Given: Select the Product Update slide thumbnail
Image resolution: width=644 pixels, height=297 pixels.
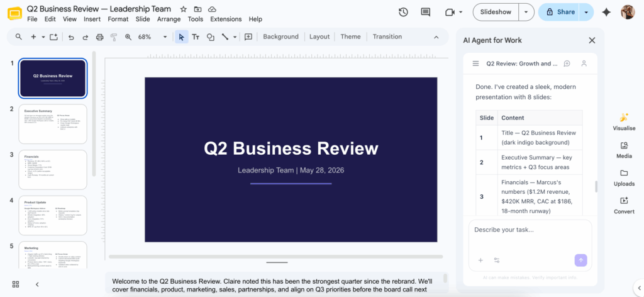Looking at the screenshot, I should [53, 215].
